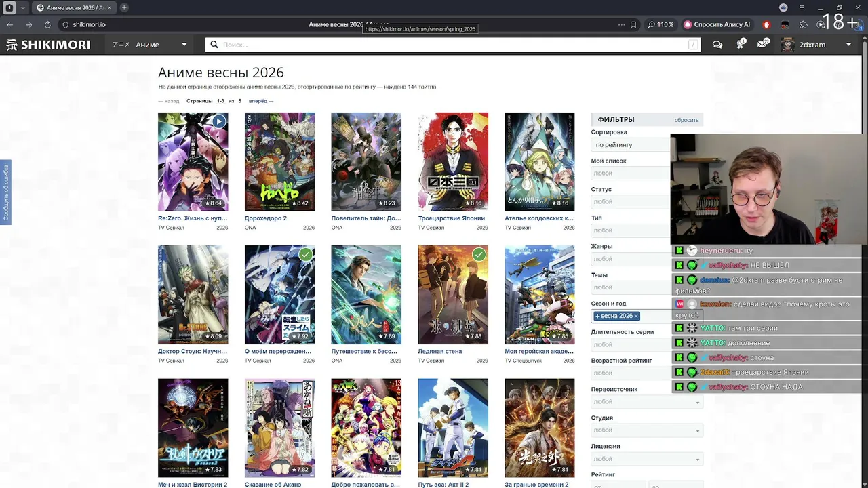Click the Повелитель тайн poster thumbnail

(366, 161)
